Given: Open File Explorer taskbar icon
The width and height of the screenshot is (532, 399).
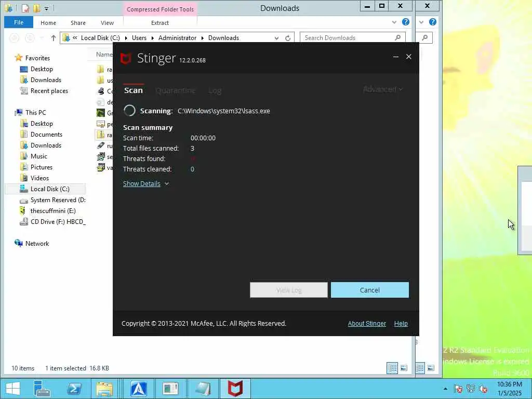Looking at the screenshot, I should tap(104, 389).
